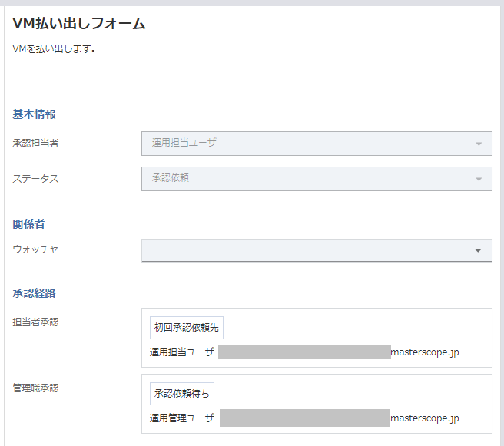Click the 関係者 section heading
504x446 pixels.
(28, 224)
